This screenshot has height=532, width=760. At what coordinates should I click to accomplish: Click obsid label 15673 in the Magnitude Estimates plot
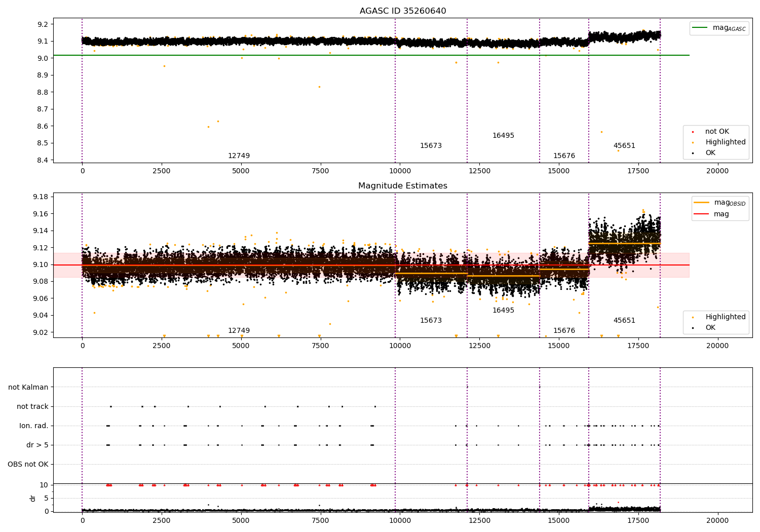click(x=431, y=320)
